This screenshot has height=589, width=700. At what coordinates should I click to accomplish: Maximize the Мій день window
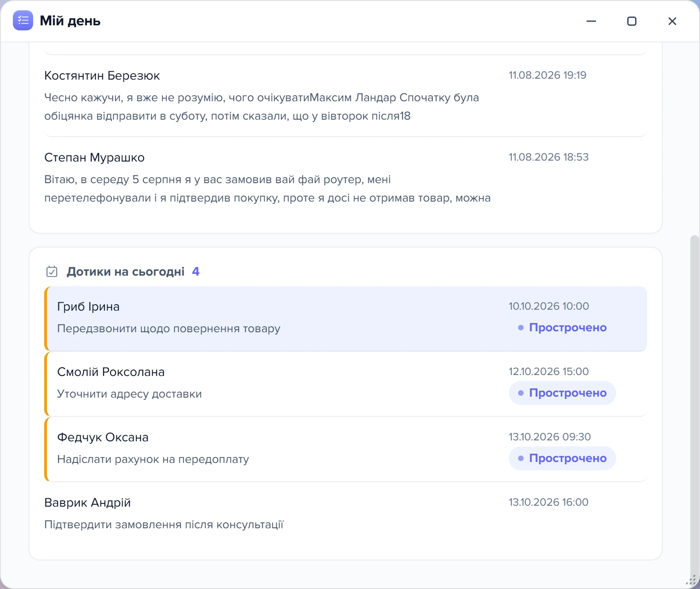coord(632,21)
